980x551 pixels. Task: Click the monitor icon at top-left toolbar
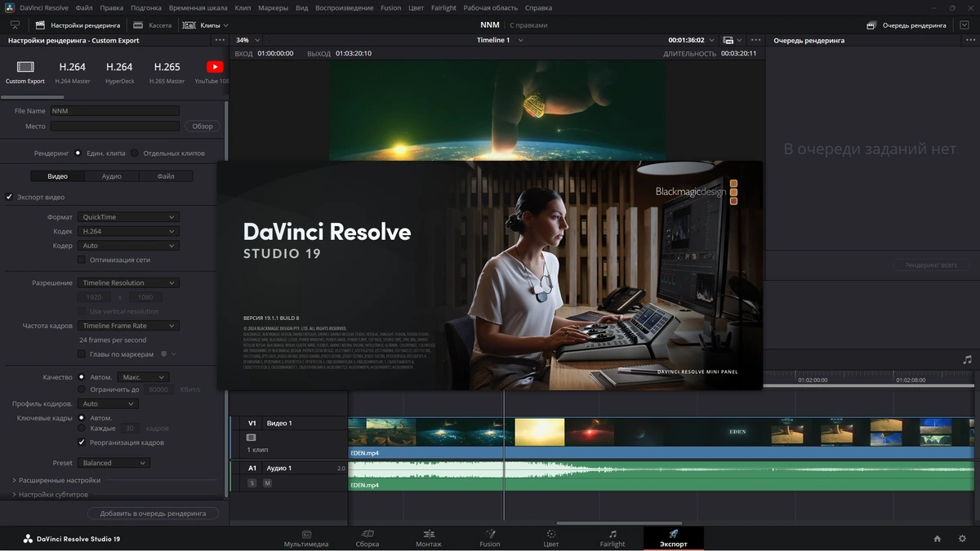(x=15, y=25)
